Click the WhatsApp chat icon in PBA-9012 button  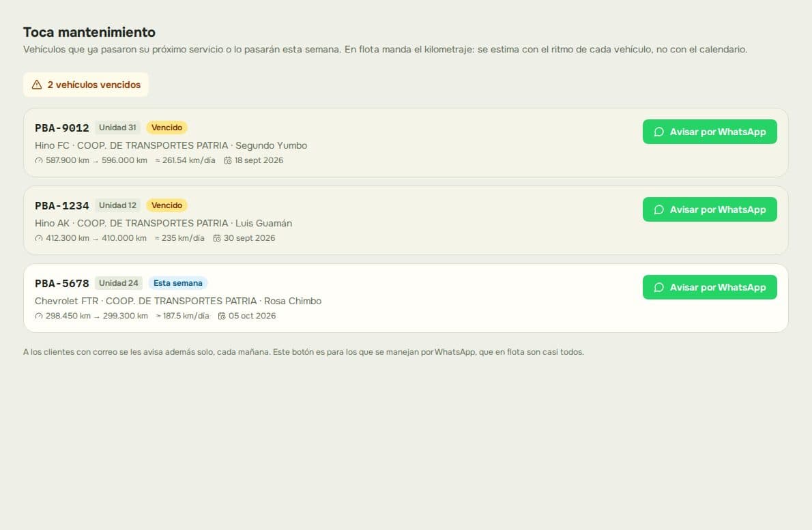(658, 132)
